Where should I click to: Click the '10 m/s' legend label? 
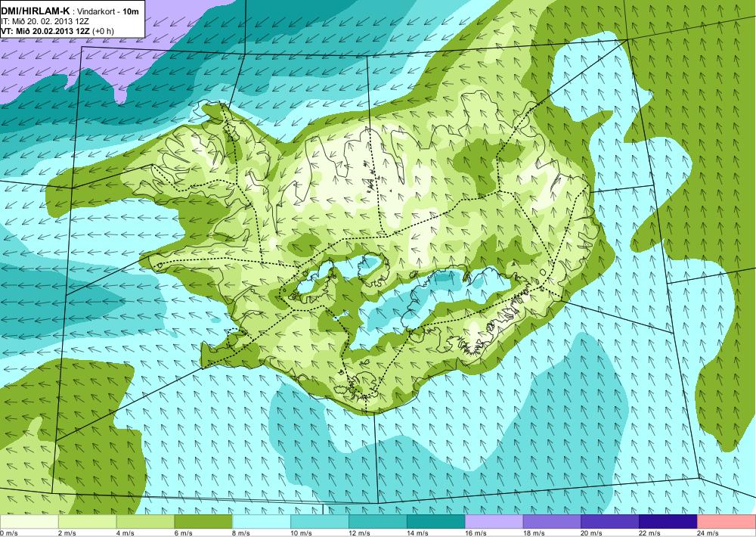click(x=302, y=533)
